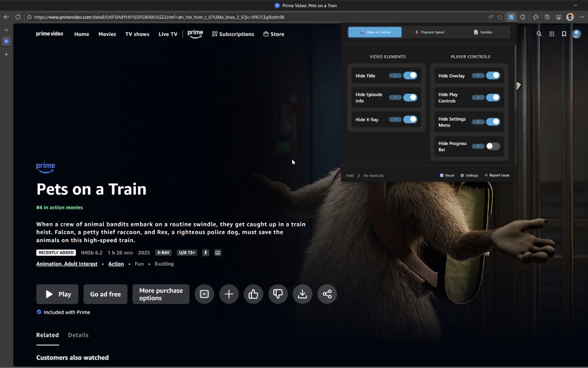Open the browser profile avatar
588x368 pixels.
point(570,17)
